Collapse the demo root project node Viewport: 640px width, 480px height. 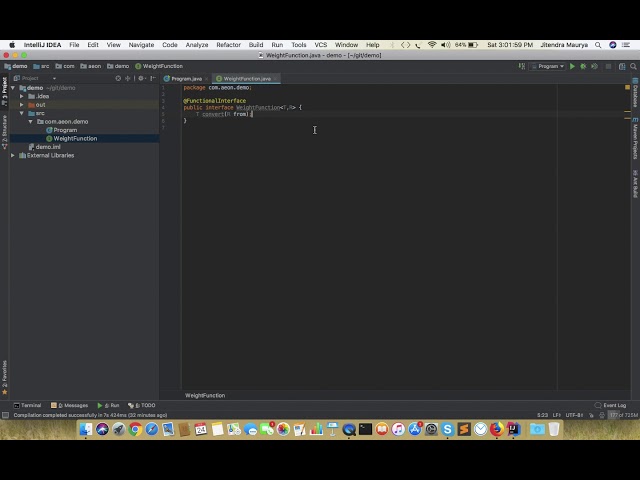pos(13,88)
